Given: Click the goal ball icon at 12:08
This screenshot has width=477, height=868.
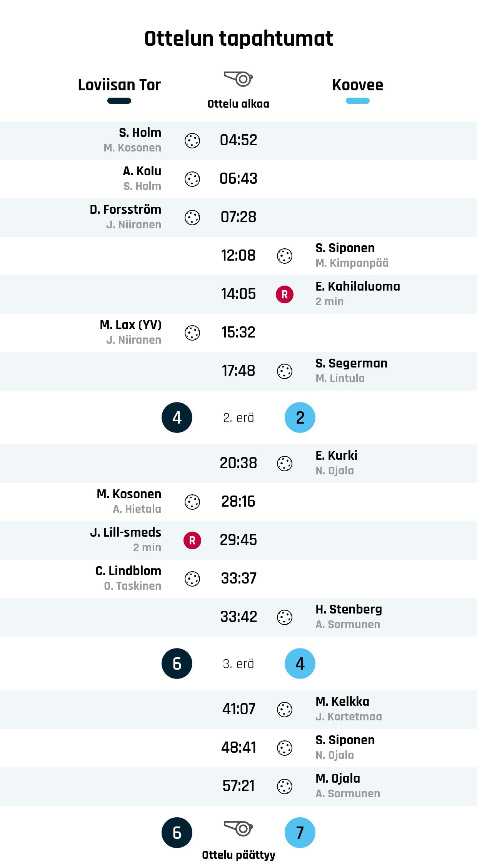Looking at the screenshot, I should [x=285, y=256].
